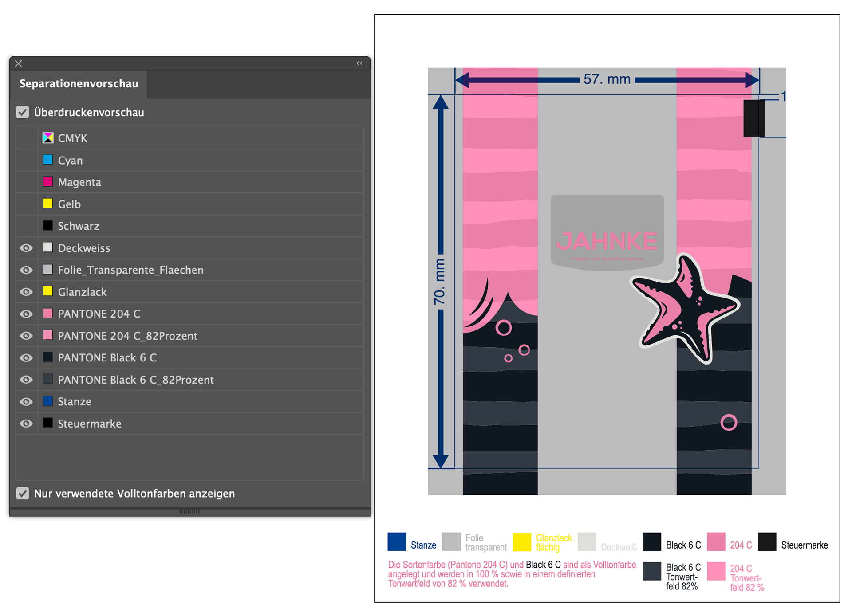Image resolution: width=852 pixels, height=616 pixels.
Task: Toggle visibility of Glanzlack separation
Action: pyautogui.click(x=26, y=292)
